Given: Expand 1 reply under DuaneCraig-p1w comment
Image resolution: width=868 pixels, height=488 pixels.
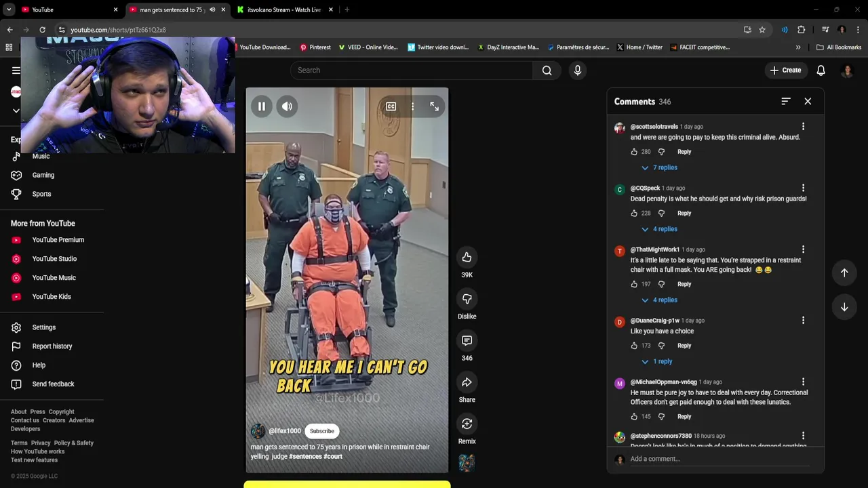Looking at the screenshot, I should tap(657, 362).
